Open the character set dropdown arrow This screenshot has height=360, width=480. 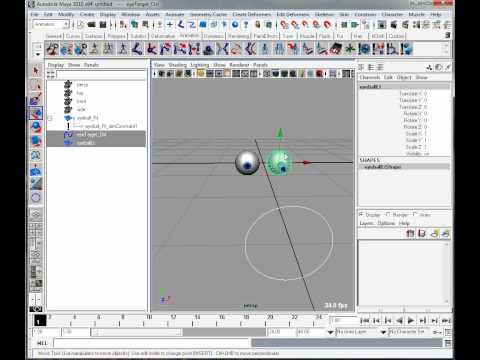tap(383, 332)
